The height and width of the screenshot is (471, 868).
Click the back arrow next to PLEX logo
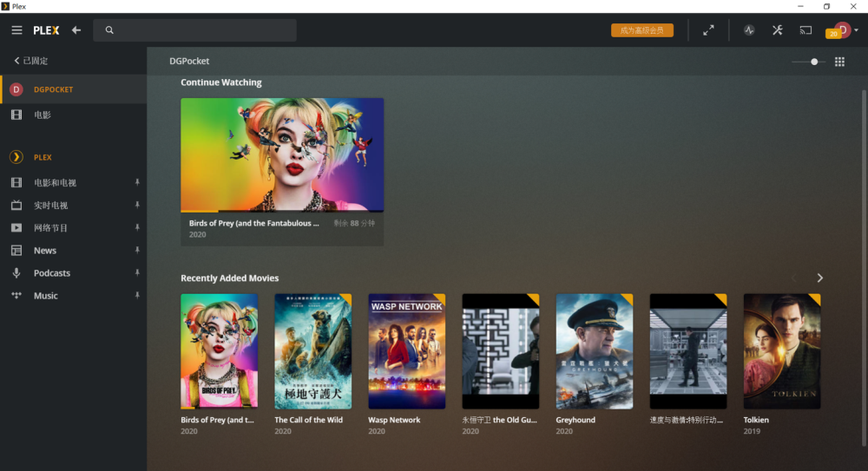pyautogui.click(x=76, y=30)
